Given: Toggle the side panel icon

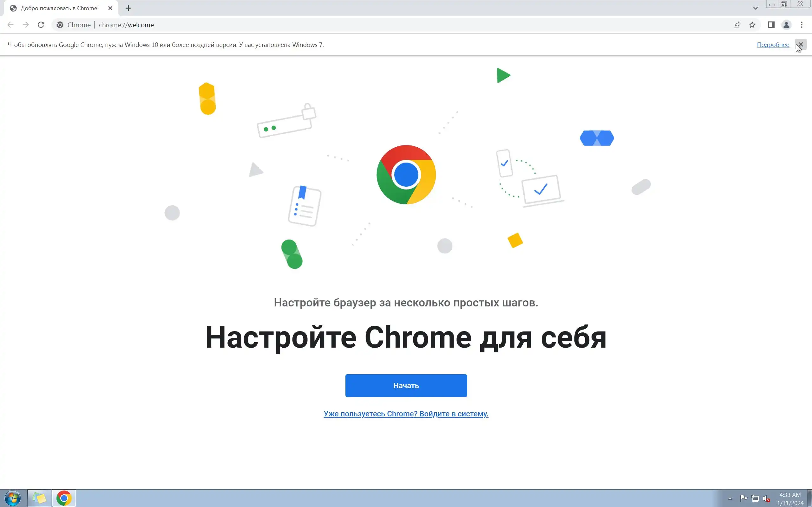Looking at the screenshot, I should coord(771,25).
